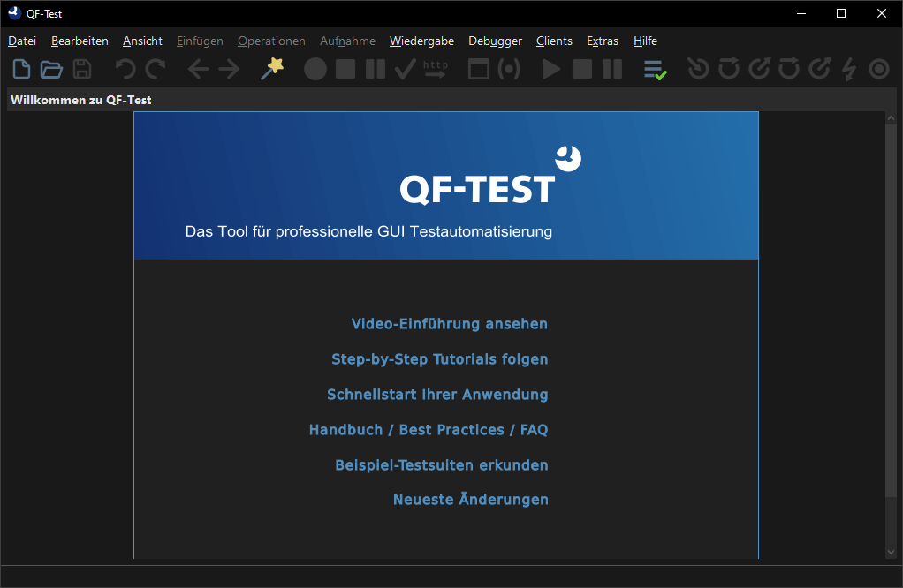The width and height of the screenshot is (903, 588).
Task: Click the scrollbar up arrow
Action: (x=891, y=117)
